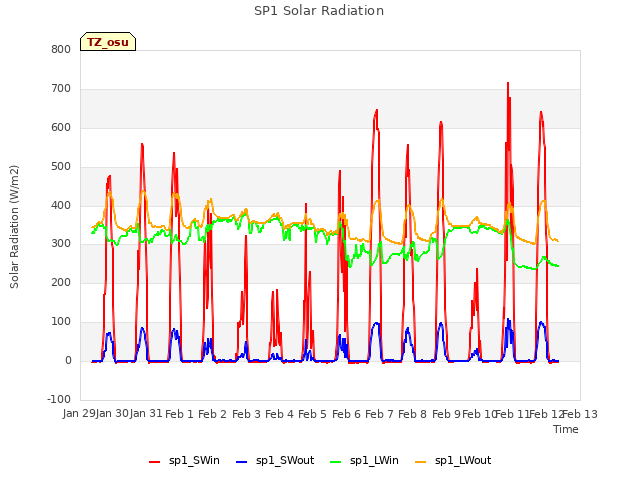The height and width of the screenshot is (480, 640).
Task: Toggle the sp1_SWin legend entry
Action: tap(184, 461)
